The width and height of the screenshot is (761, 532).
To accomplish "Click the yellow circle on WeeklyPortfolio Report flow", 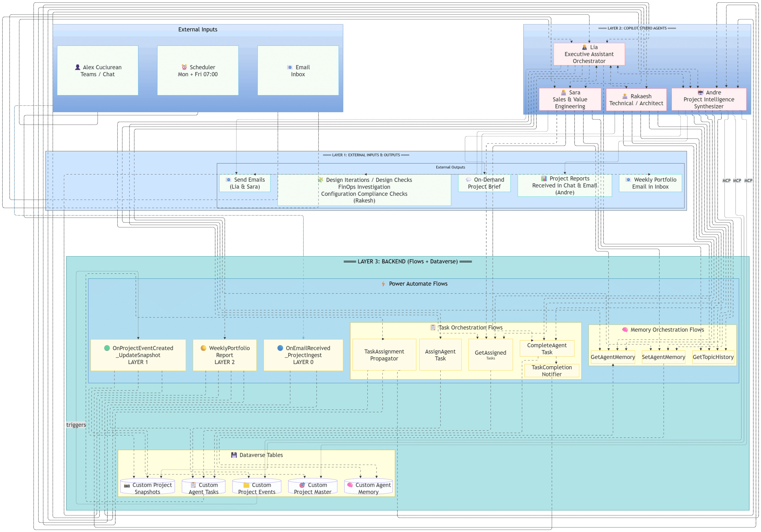I will 204,348.
